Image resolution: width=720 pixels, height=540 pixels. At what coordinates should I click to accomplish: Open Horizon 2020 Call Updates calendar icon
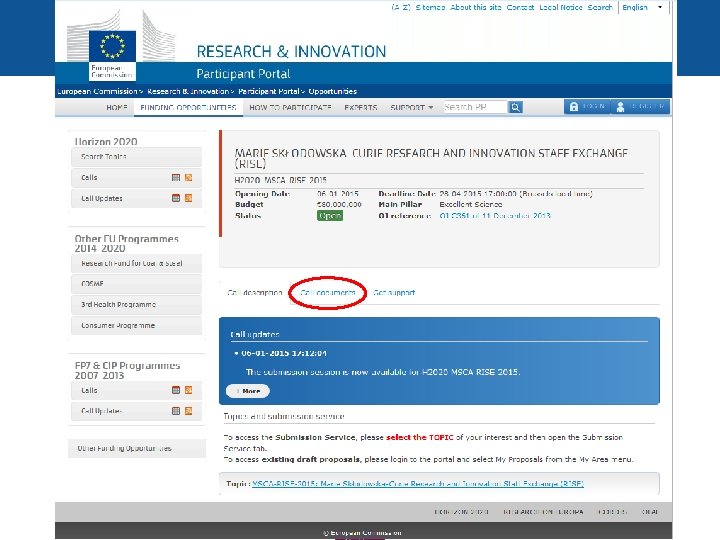pyautogui.click(x=176, y=198)
